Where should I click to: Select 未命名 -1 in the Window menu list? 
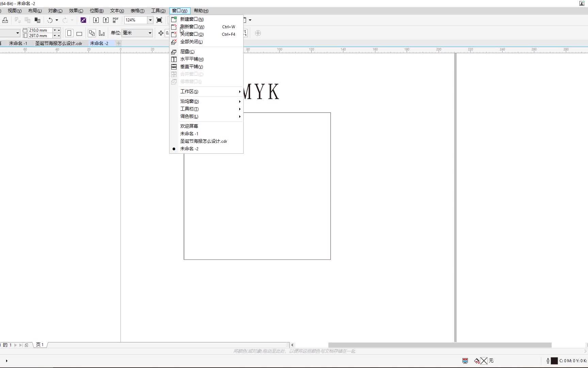coord(206,134)
